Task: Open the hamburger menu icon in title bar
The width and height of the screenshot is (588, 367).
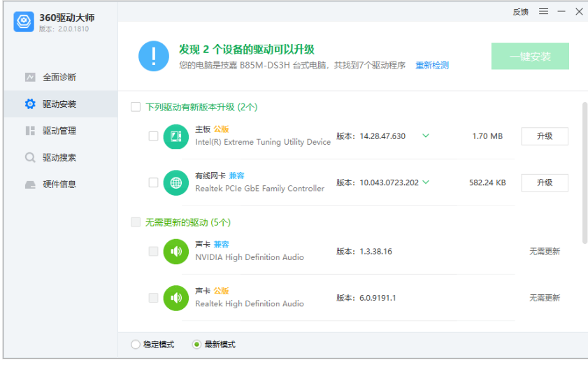Action: (x=543, y=11)
